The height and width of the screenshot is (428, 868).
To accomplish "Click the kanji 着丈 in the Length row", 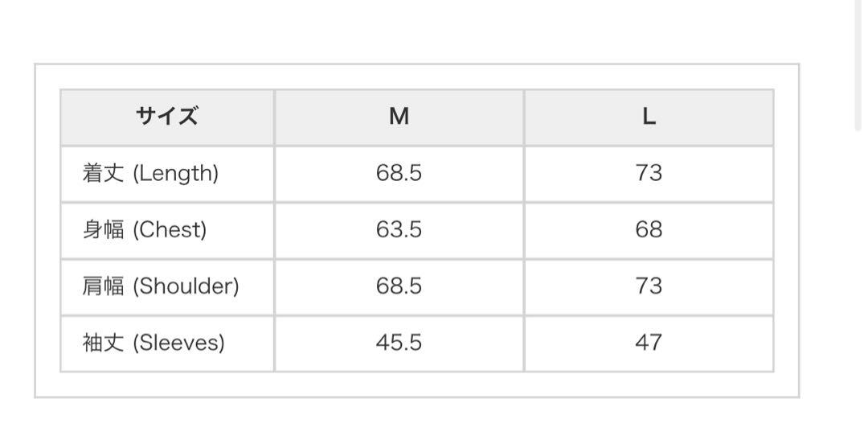I will 103,174.
